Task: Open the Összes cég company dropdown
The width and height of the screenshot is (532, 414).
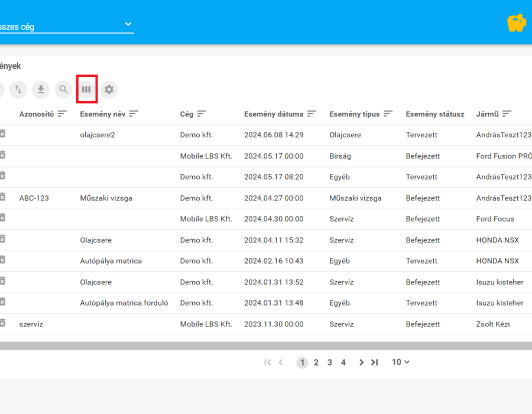Action: 67,26
